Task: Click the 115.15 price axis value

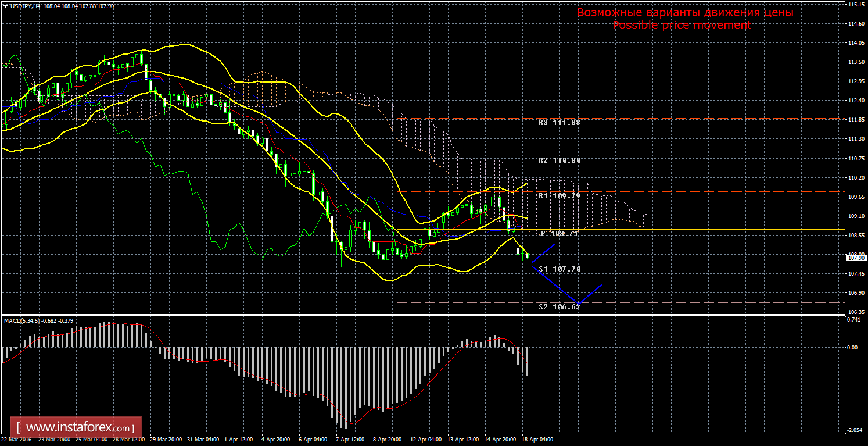Action: coord(856,5)
